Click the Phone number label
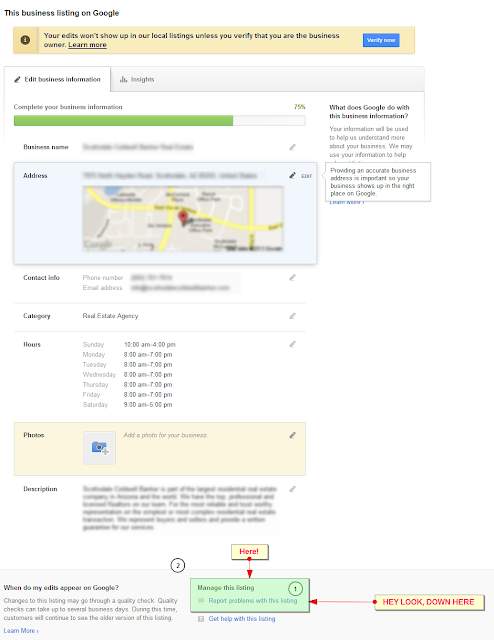This screenshot has width=494, height=640. pyautogui.click(x=102, y=278)
